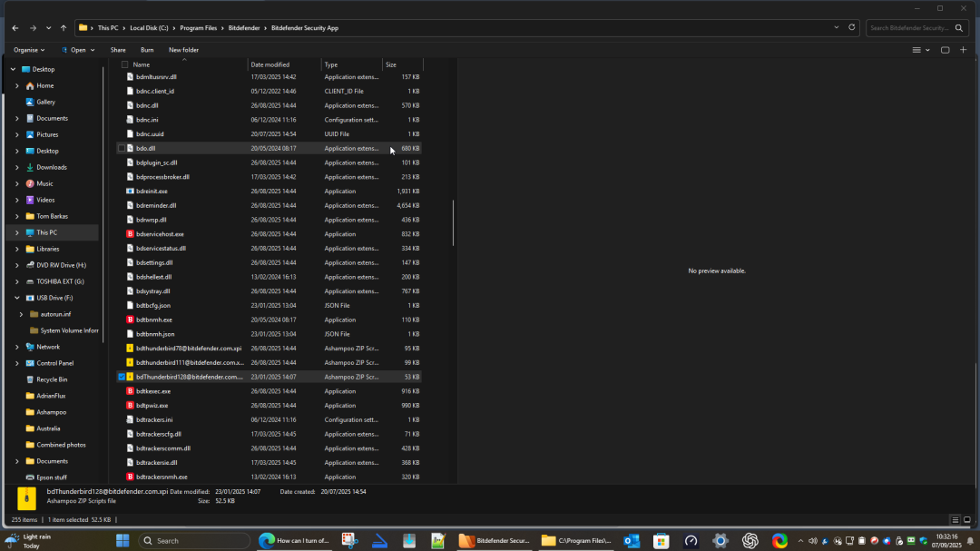This screenshot has width=980, height=551.
Task: Expand This PC in navigation tree
Action: (x=17, y=232)
